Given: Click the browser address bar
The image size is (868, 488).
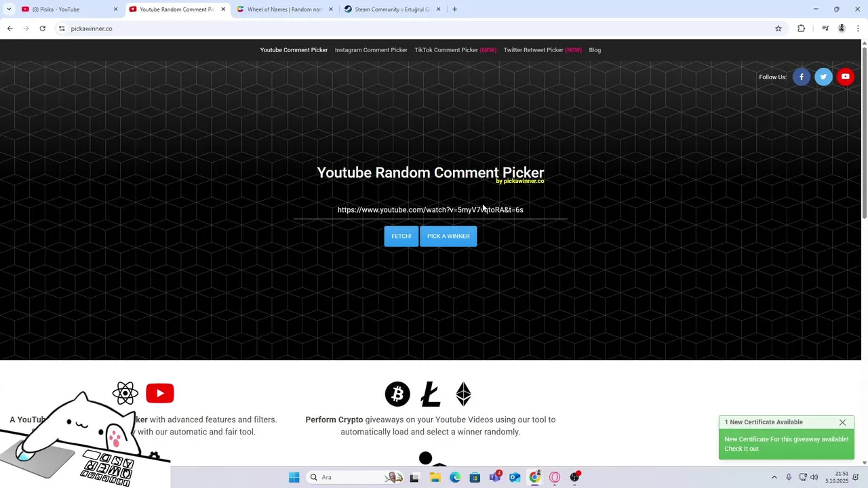Looking at the screenshot, I should coord(414,28).
